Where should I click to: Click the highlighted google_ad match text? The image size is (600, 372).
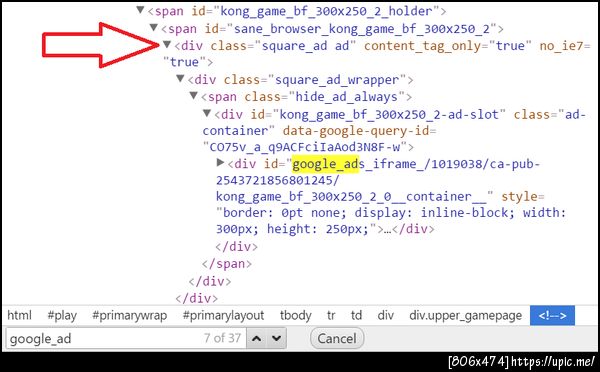click(x=325, y=164)
